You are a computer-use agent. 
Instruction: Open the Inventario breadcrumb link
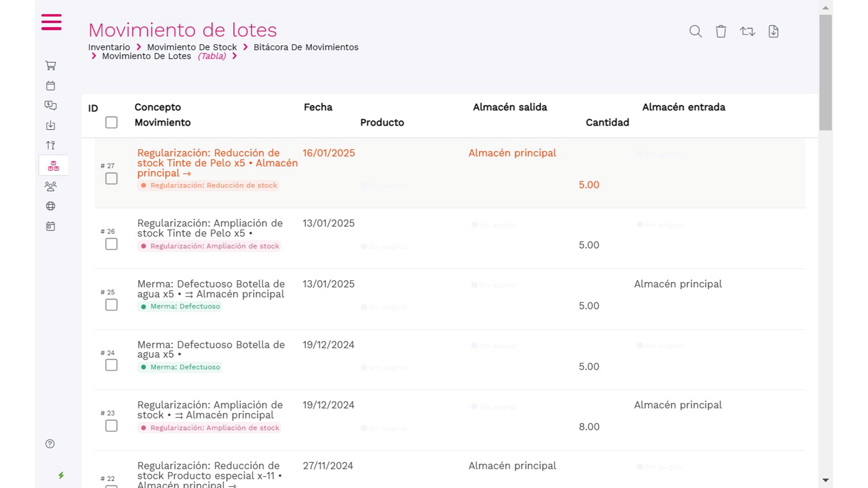pos(109,47)
